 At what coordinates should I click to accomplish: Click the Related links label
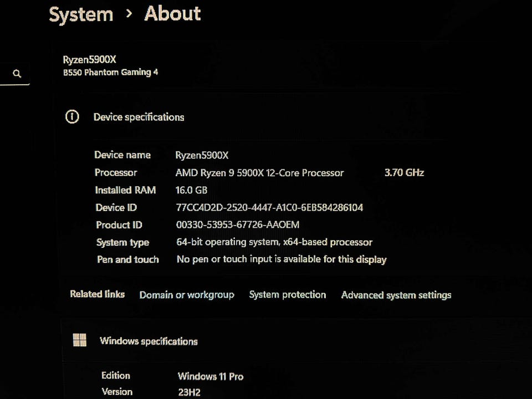[98, 294]
